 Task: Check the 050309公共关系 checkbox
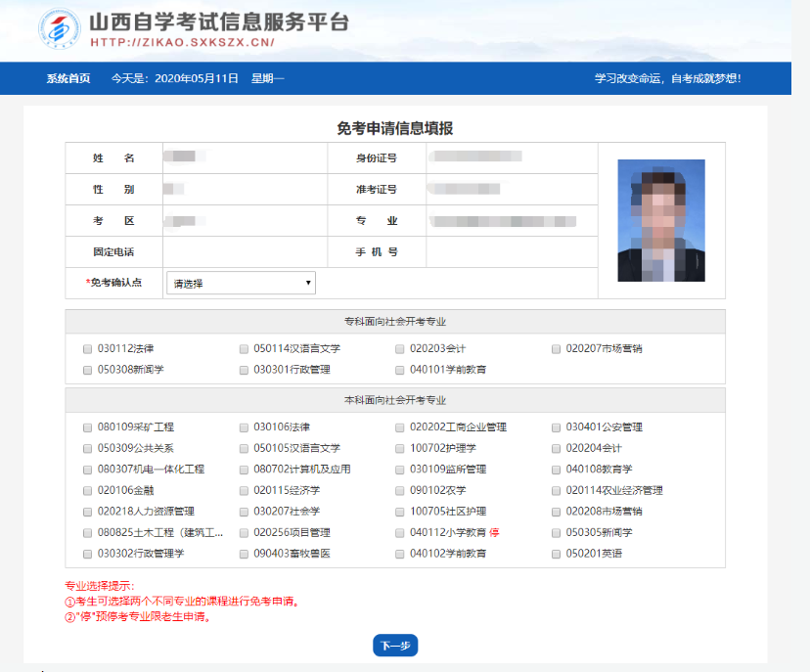(x=87, y=449)
